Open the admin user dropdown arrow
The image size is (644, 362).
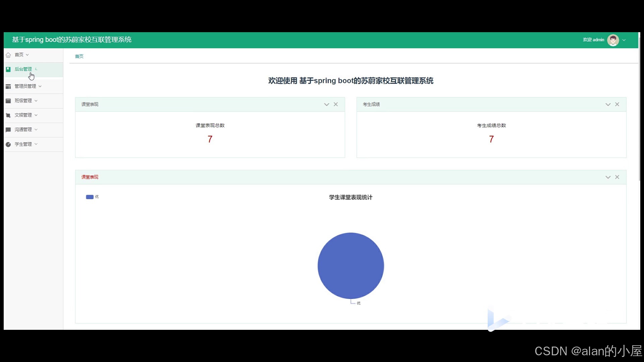pos(624,40)
